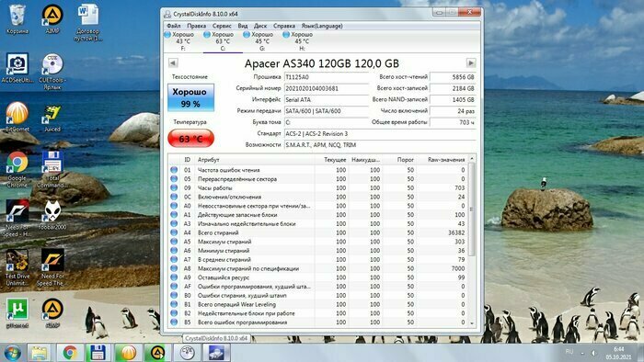Click the serial number field 2021020104003681
Image resolution: width=644 pixels, height=362 pixels.
[x=327, y=88]
